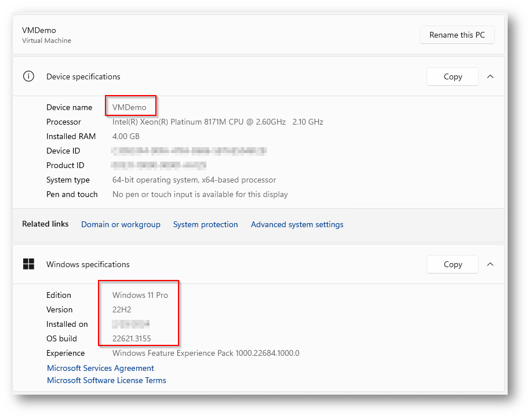The image size is (532, 419).
Task: Click the OS build number 22621.3155
Action: [132, 338]
